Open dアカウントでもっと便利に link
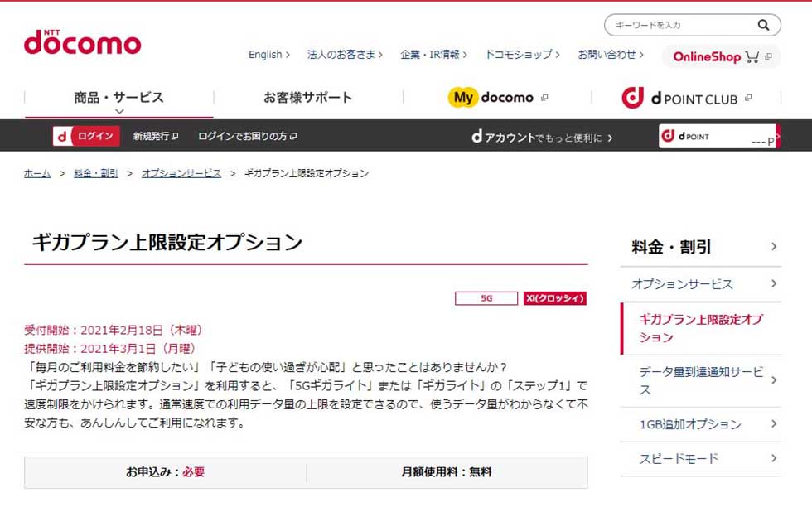The image size is (812, 517). click(542, 138)
